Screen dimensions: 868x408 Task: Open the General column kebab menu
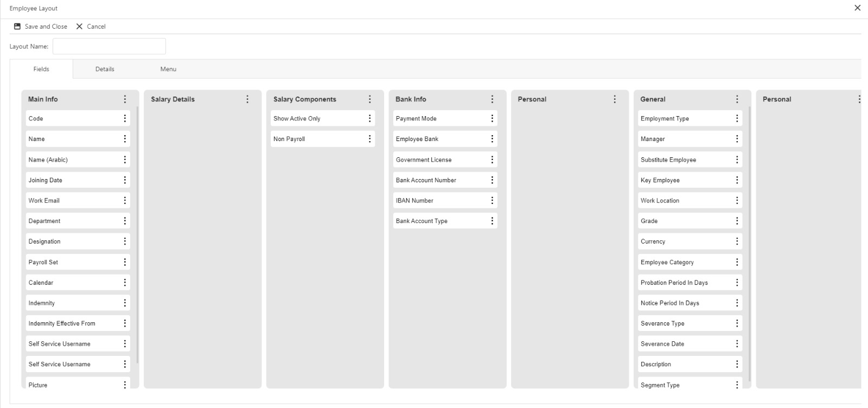(737, 99)
